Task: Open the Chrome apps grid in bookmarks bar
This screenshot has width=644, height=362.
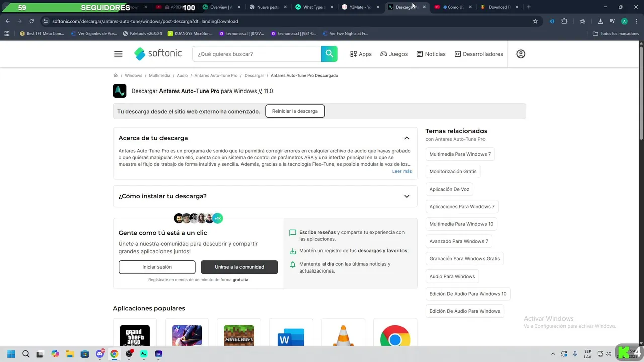Action: pos(7,34)
